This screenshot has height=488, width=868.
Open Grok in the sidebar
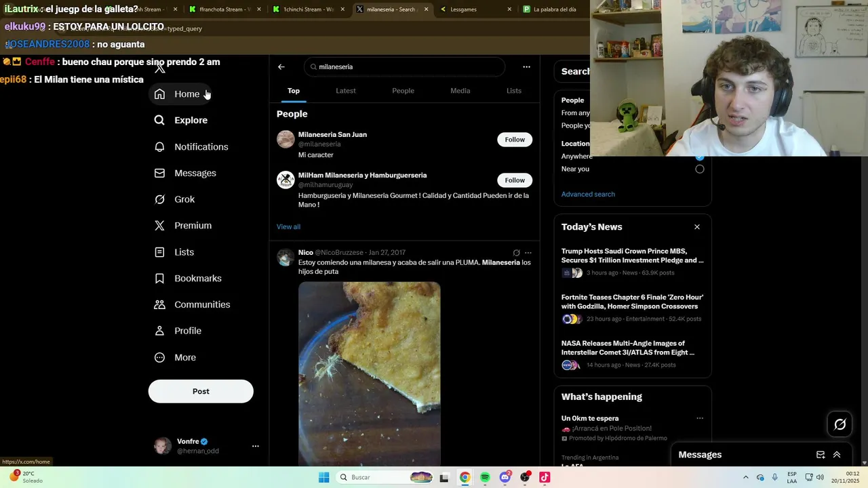pos(174,199)
